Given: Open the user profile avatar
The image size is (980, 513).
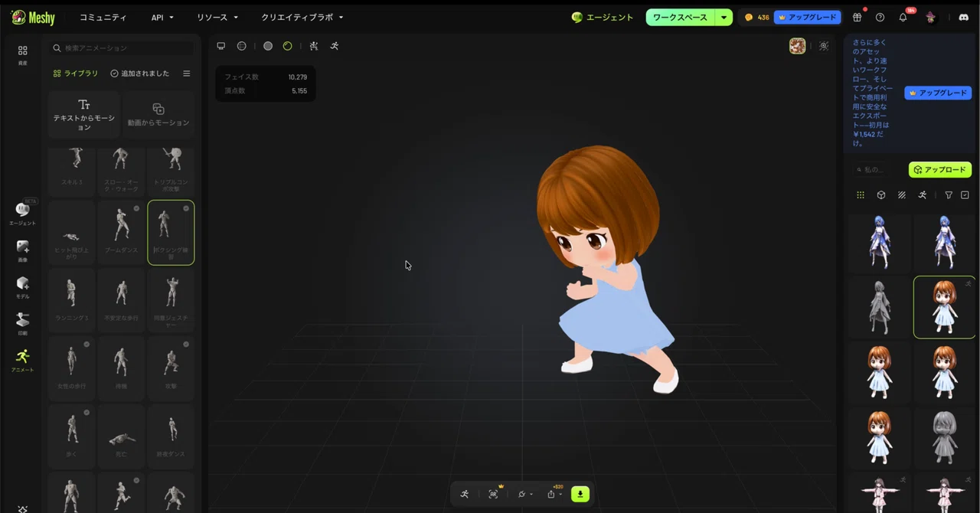Looking at the screenshot, I should point(930,17).
